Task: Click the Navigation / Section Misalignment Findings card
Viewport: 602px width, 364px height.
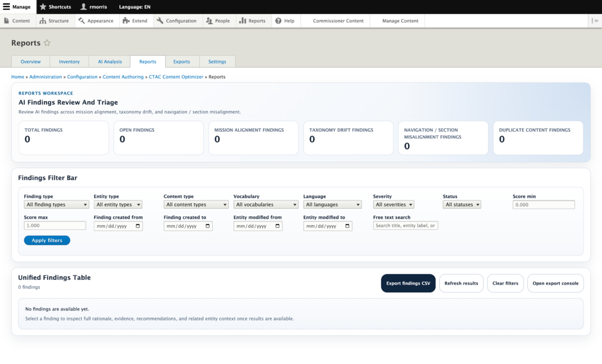Action: [x=443, y=138]
